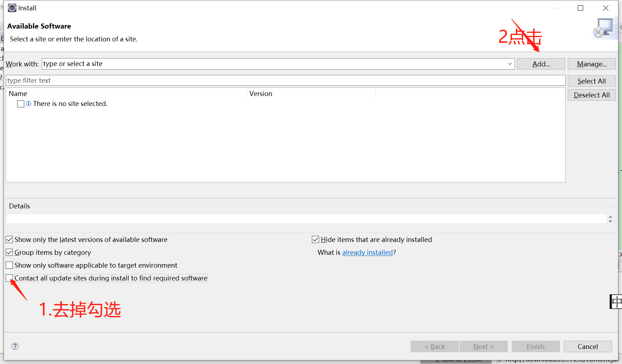Click the Name column header
The width and height of the screenshot is (622, 364).
click(126, 93)
